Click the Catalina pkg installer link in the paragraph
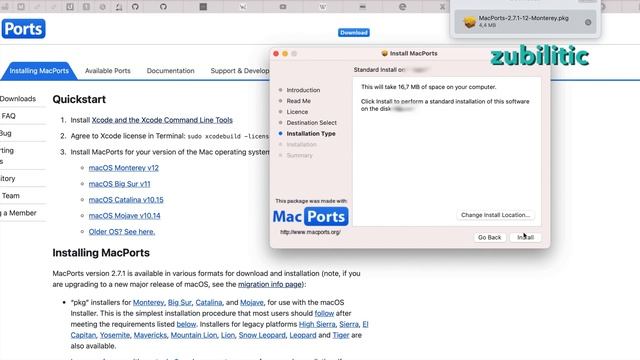The height and width of the screenshot is (360, 640). point(209,302)
